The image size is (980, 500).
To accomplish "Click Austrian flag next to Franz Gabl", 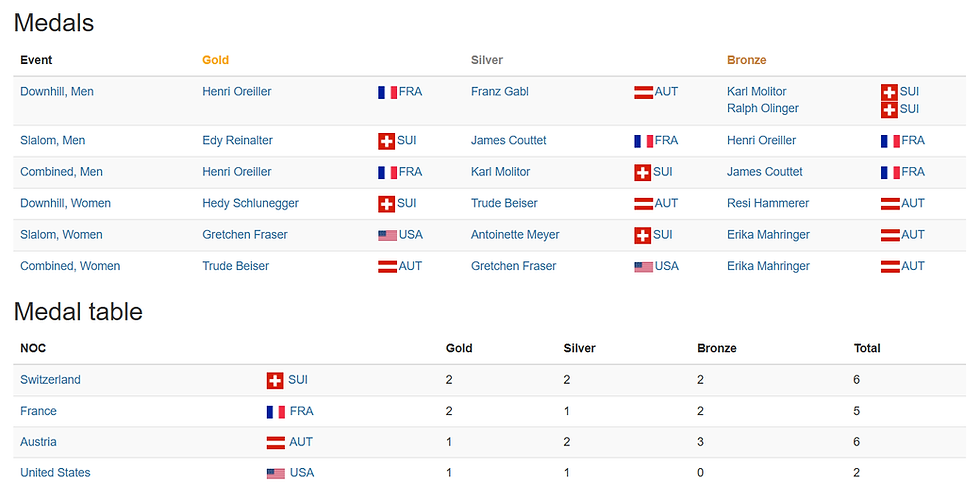I will (643, 92).
